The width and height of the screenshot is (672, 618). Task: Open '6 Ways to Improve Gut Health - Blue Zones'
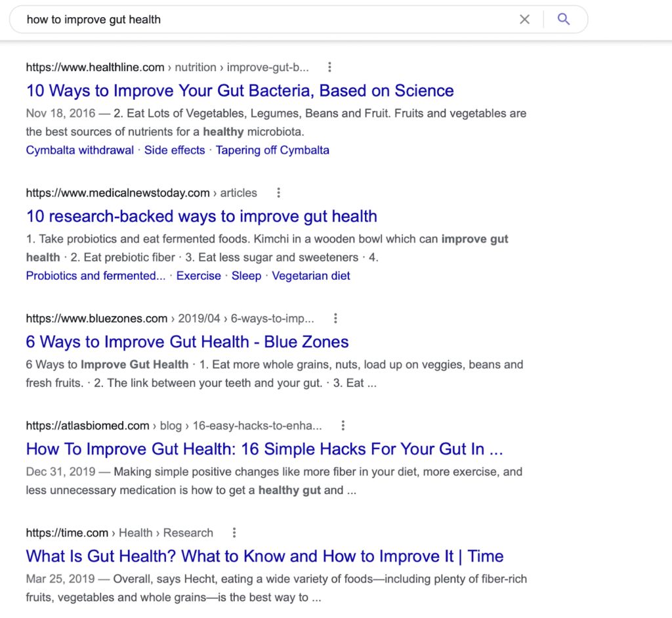coord(187,342)
